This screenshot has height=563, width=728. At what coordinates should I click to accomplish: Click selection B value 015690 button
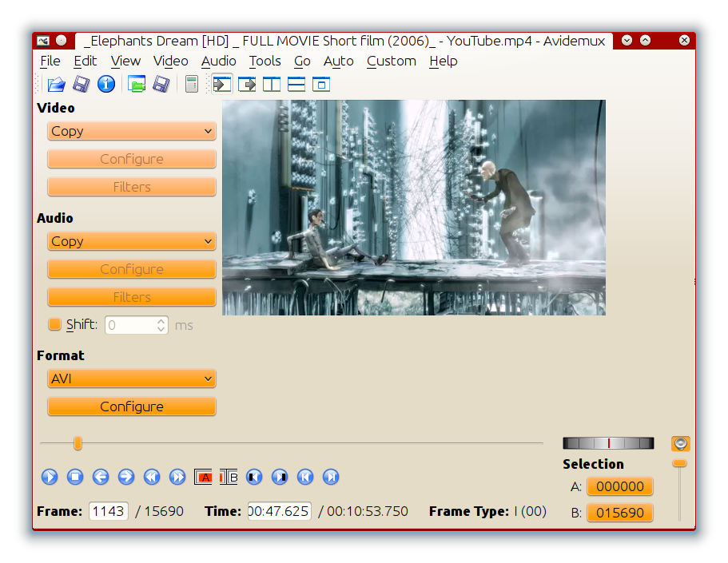point(620,513)
